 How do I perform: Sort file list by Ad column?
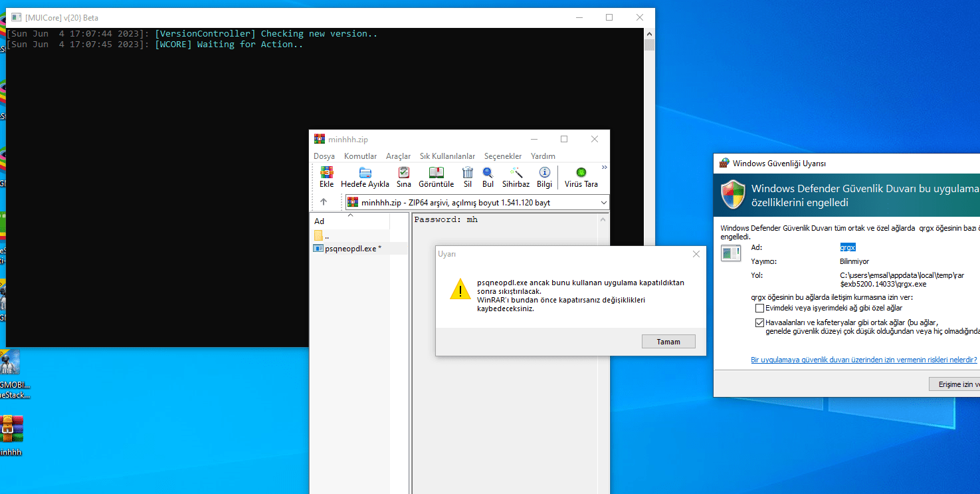350,221
